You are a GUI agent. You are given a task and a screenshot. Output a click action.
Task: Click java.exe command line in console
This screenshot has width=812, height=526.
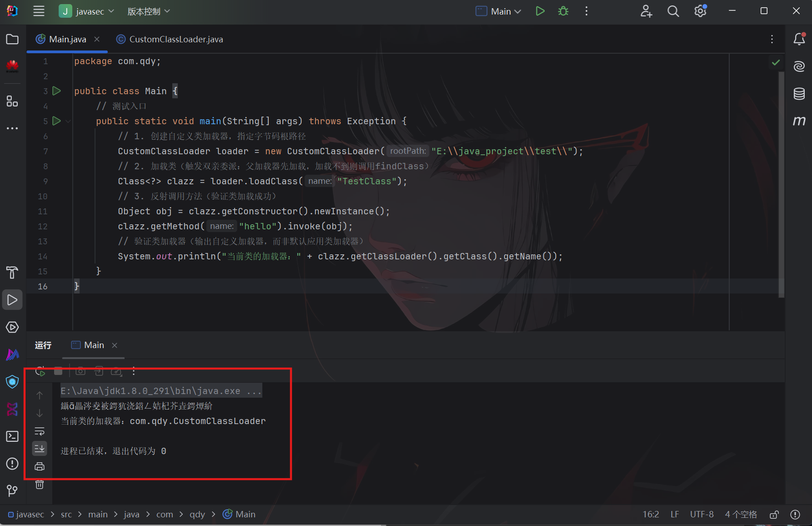point(161,391)
